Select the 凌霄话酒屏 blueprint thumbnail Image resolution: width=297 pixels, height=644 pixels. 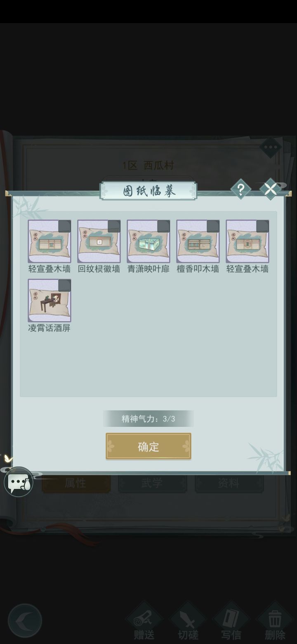click(x=49, y=301)
